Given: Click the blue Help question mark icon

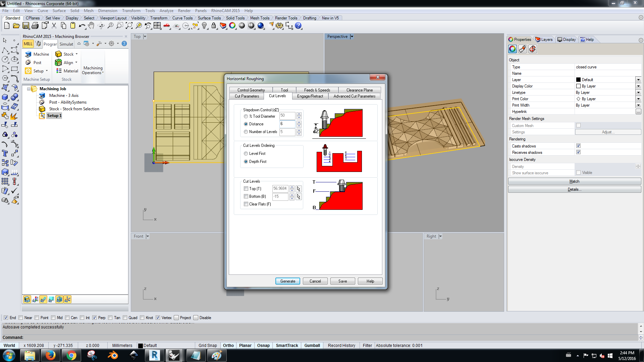Looking at the screenshot, I should [x=298, y=25].
